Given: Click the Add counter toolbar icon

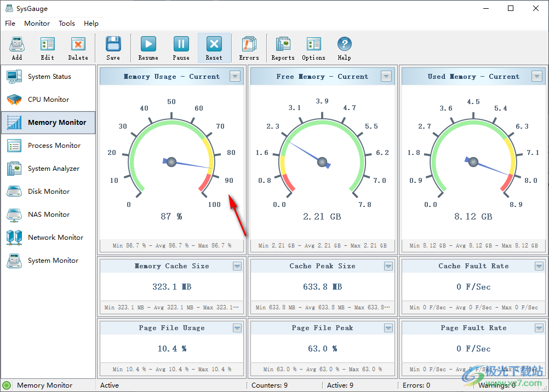Looking at the screenshot, I should [17, 48].
